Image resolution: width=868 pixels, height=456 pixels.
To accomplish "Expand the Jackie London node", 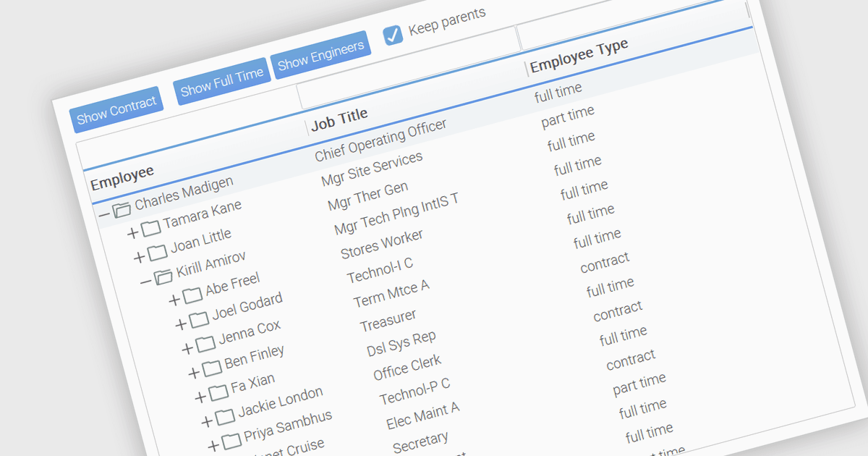I will point(207,421).
